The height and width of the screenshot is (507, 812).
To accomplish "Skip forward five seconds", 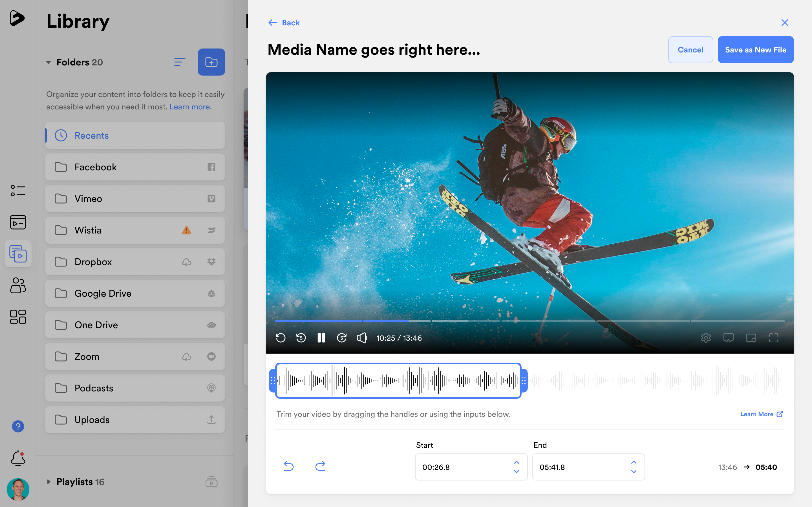I will 342,338.
